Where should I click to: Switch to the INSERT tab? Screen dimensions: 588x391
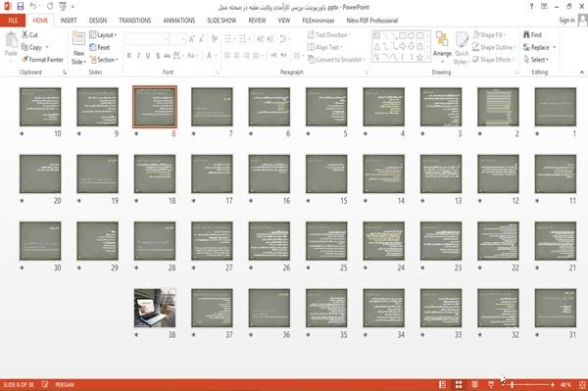[69, 21]
